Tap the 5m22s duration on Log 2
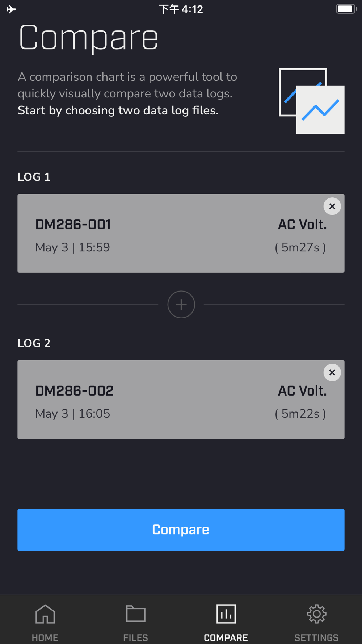 (x=300, y=414)
